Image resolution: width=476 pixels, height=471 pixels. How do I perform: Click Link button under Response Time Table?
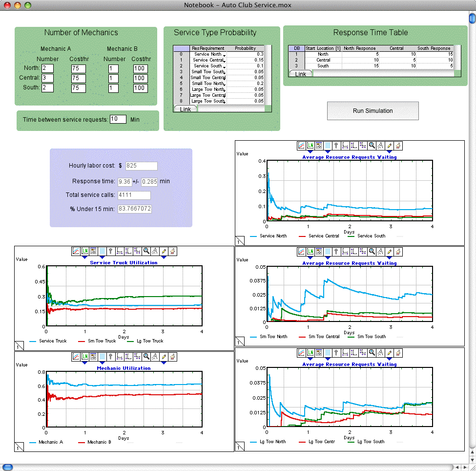(301, 74)
